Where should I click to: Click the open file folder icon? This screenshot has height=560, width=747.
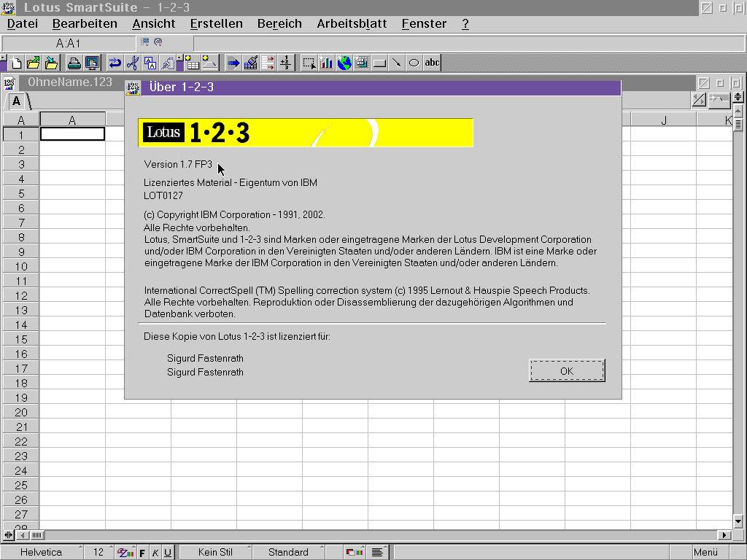pos(34,63)
